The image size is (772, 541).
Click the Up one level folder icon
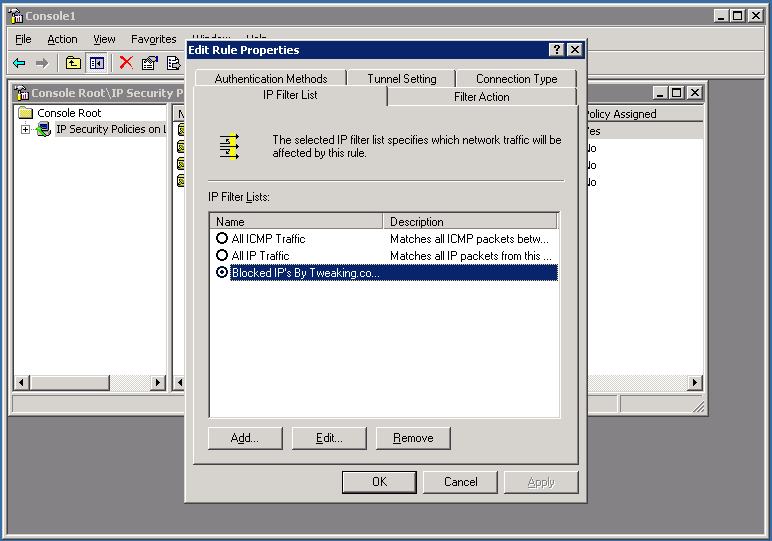pyautogui.click(x=73, y=63)
